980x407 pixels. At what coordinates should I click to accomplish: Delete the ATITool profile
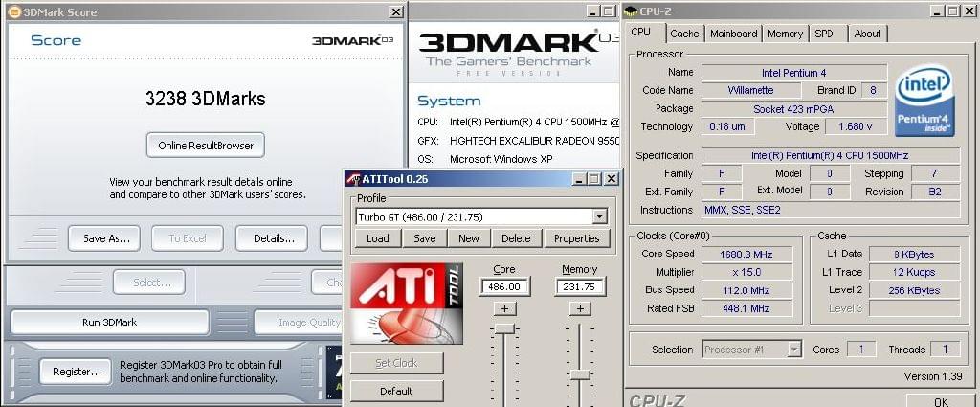tap(516, 238)
